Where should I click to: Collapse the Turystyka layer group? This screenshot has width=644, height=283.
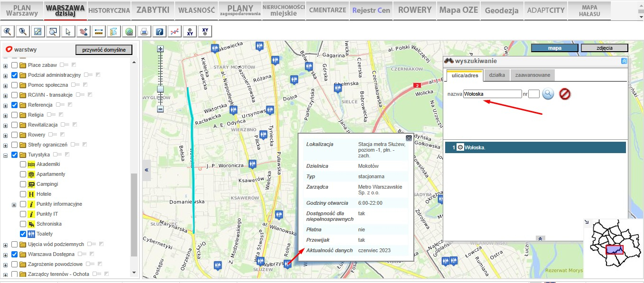tap(6, 155)
